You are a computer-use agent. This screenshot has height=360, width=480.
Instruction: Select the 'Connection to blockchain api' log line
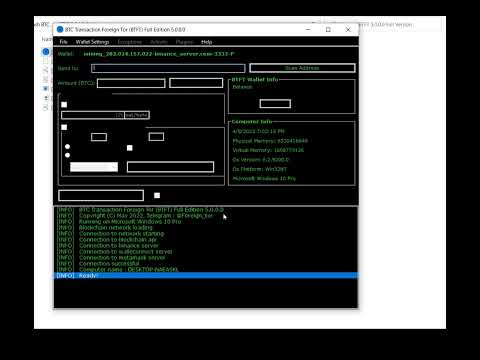(x=206, y=240)
